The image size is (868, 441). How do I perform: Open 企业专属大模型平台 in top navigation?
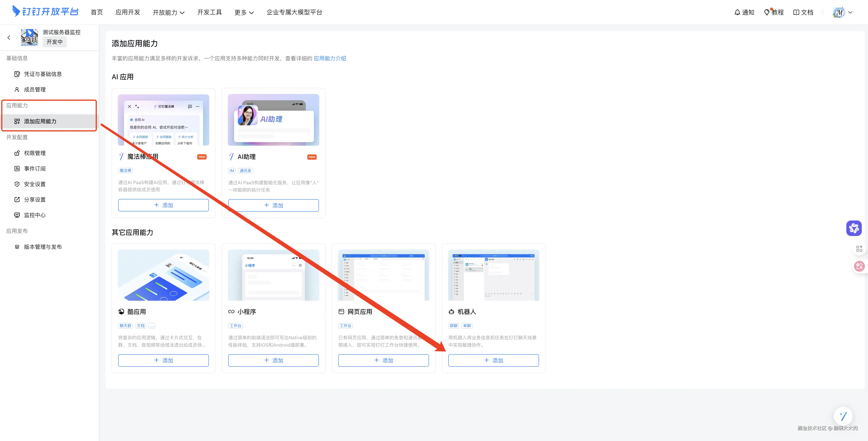tap(294, 12)
